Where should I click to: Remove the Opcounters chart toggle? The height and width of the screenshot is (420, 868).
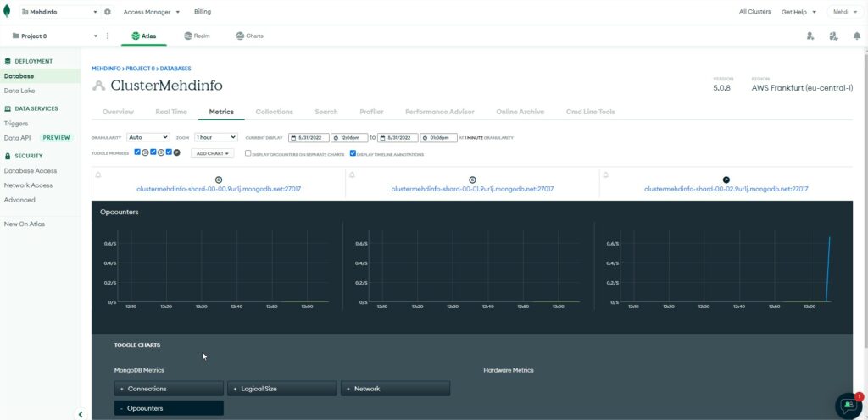coord(169,408)
